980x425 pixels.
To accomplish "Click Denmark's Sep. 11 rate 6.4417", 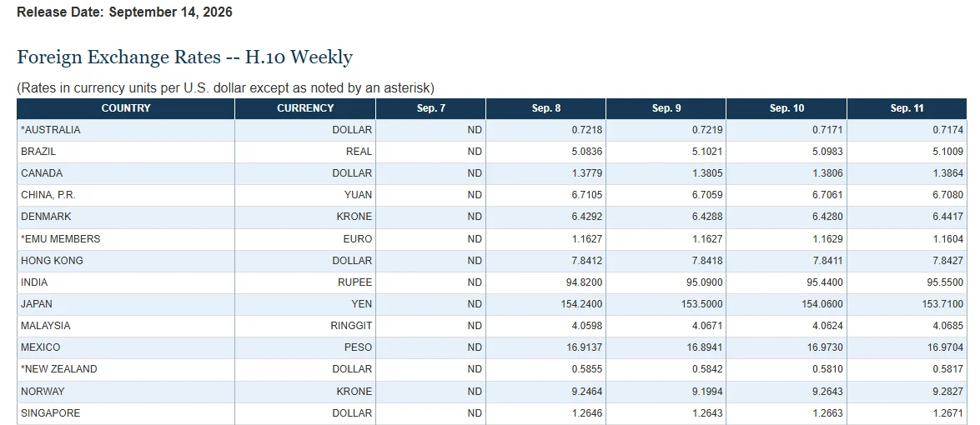I will [x=907, y=217].
